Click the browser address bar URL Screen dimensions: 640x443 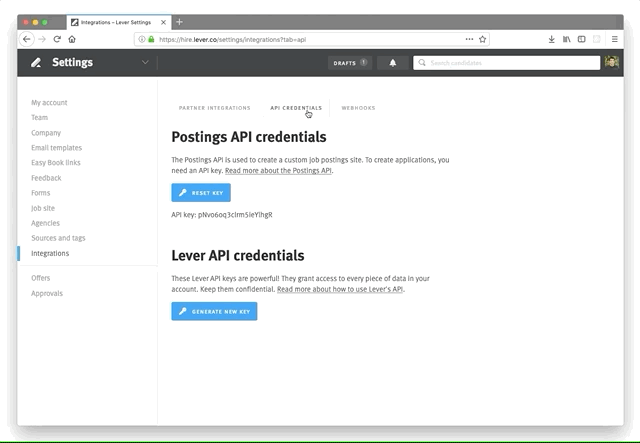pos(233,40)
